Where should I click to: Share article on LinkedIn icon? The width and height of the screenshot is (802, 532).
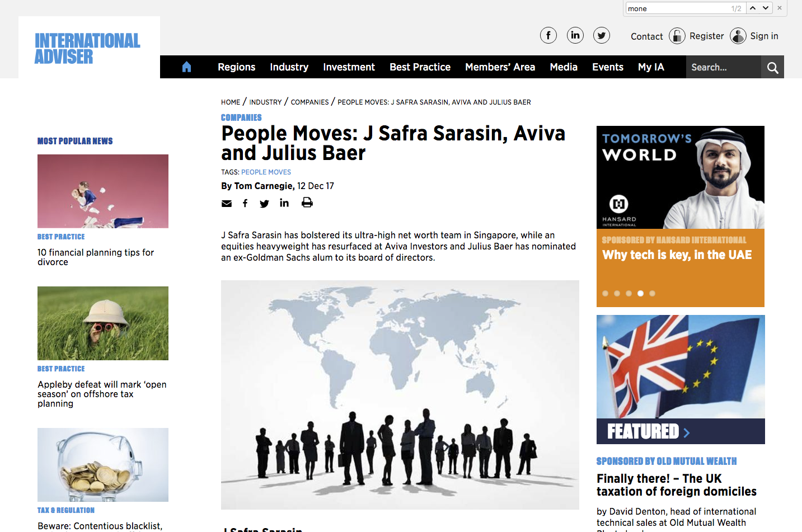coord(284,203)
